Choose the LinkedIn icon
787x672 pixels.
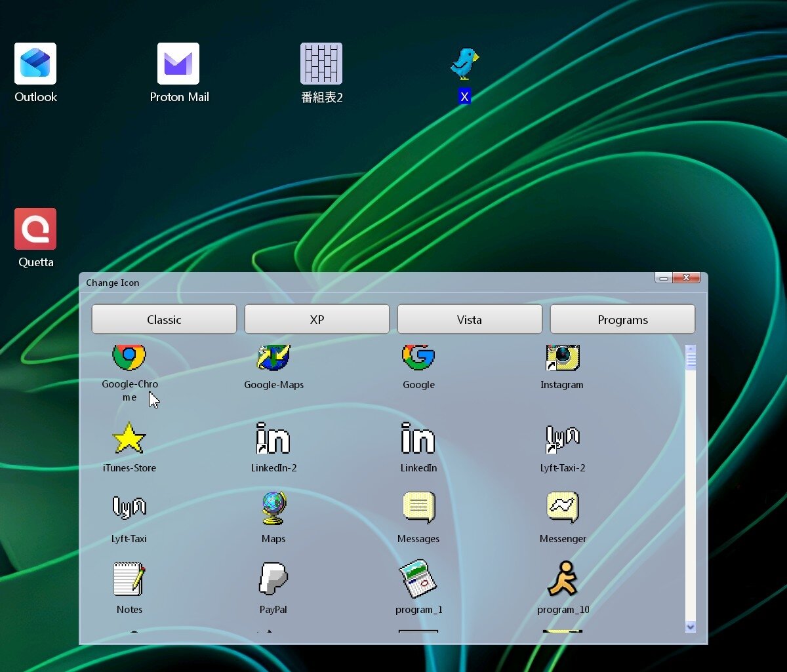[418, 438]
